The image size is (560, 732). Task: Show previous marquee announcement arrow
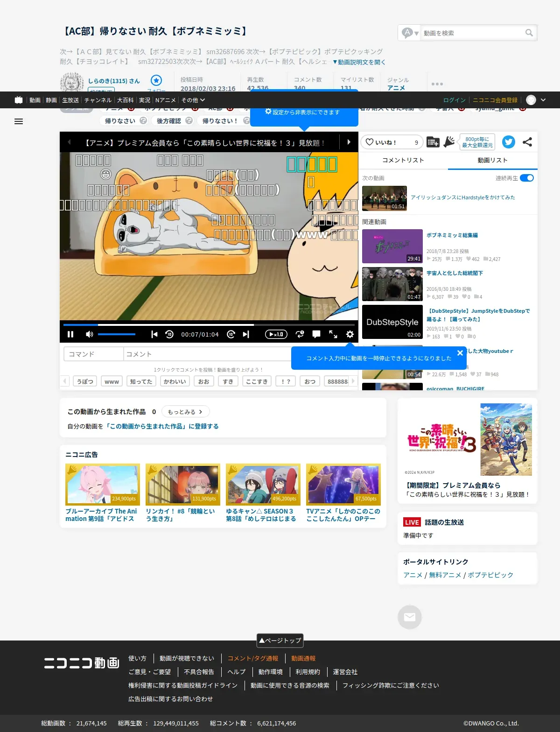click(x=69, y=142)
